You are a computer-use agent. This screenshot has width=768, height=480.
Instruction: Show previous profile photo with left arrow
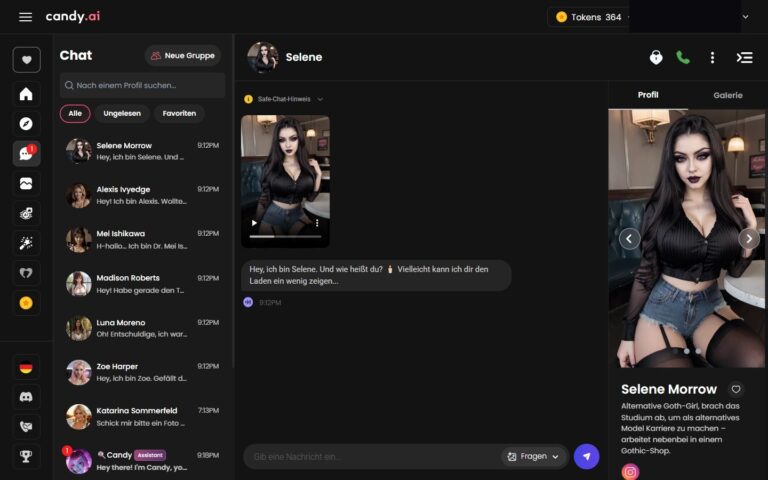(629, 239)
